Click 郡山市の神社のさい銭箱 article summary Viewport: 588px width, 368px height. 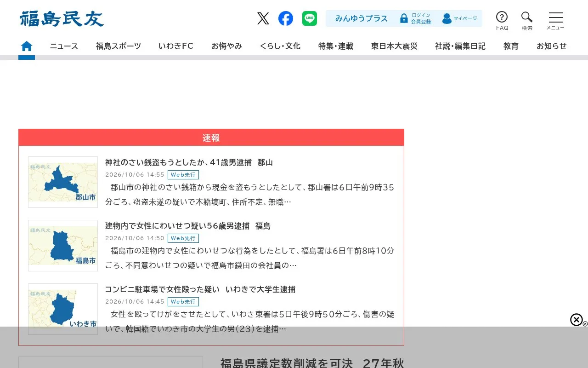(250, 195)
